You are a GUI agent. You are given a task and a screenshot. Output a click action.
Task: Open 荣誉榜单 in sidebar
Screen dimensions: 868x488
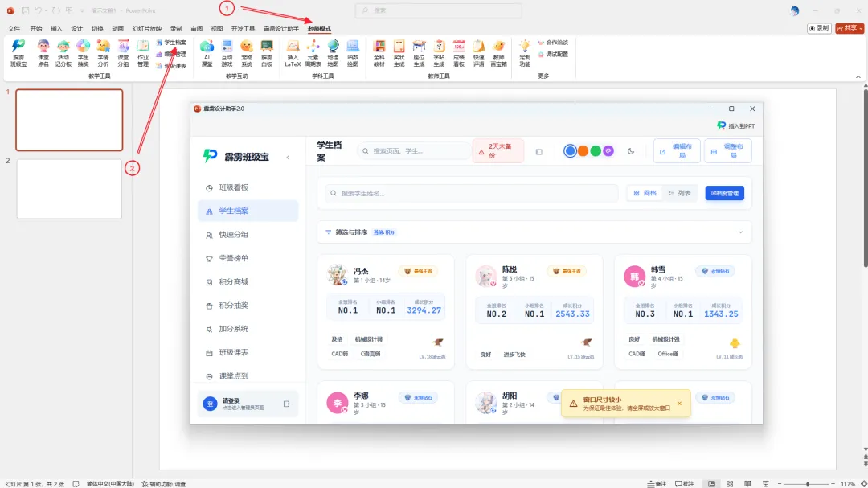(x=248, y=258)
